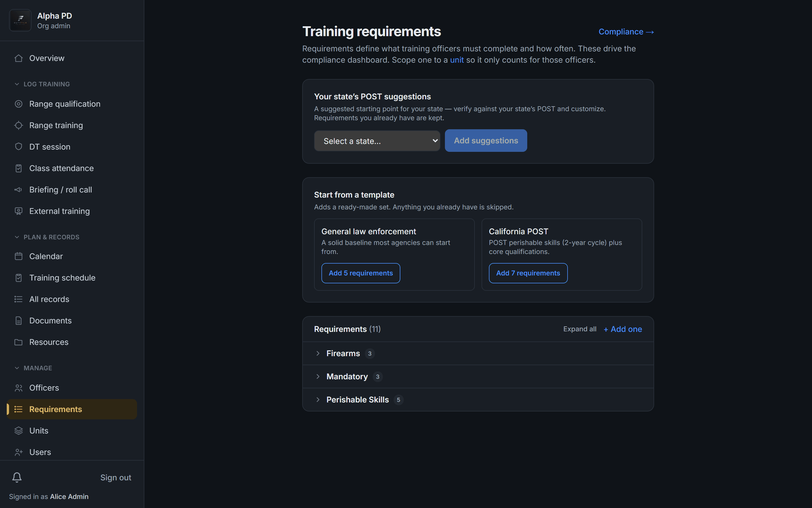Click Add 7 requirements button

[528, 273]
